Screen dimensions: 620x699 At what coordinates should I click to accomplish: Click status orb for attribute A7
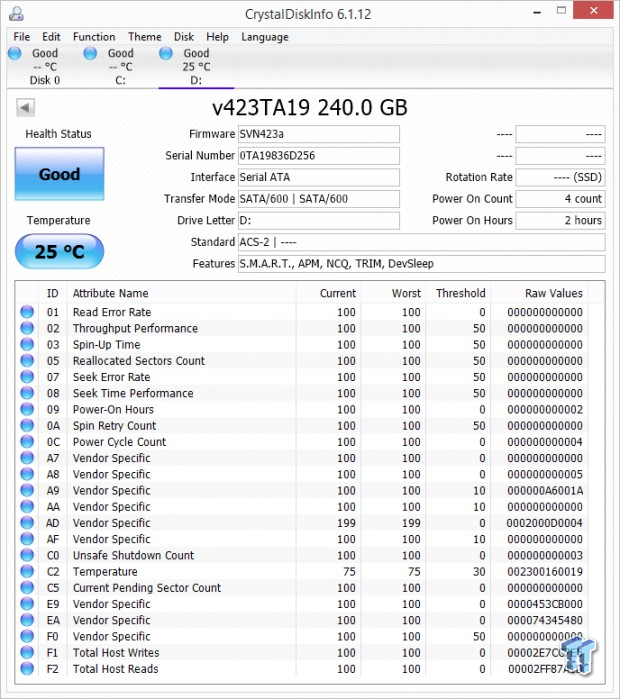[x=27, y=457]
